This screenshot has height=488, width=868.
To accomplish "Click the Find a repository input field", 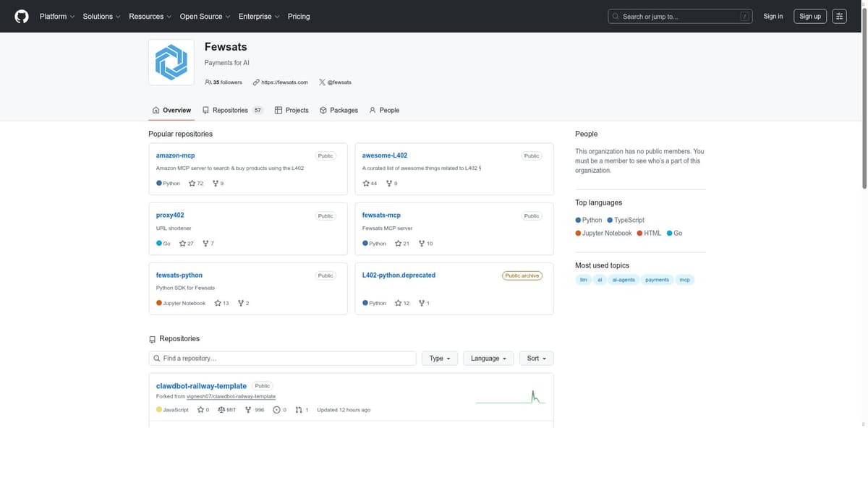I will point(282,359).
